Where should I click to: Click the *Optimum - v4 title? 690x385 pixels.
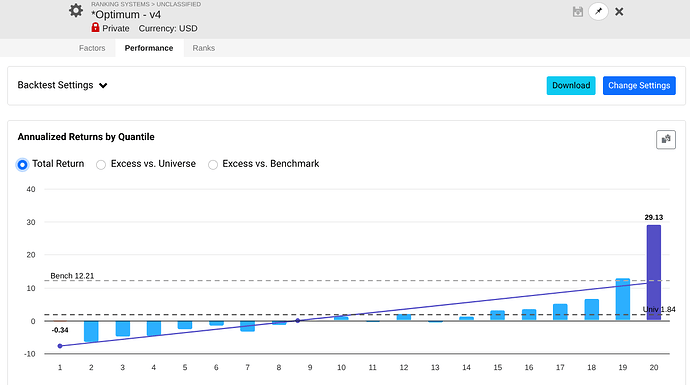click(126, 15)
